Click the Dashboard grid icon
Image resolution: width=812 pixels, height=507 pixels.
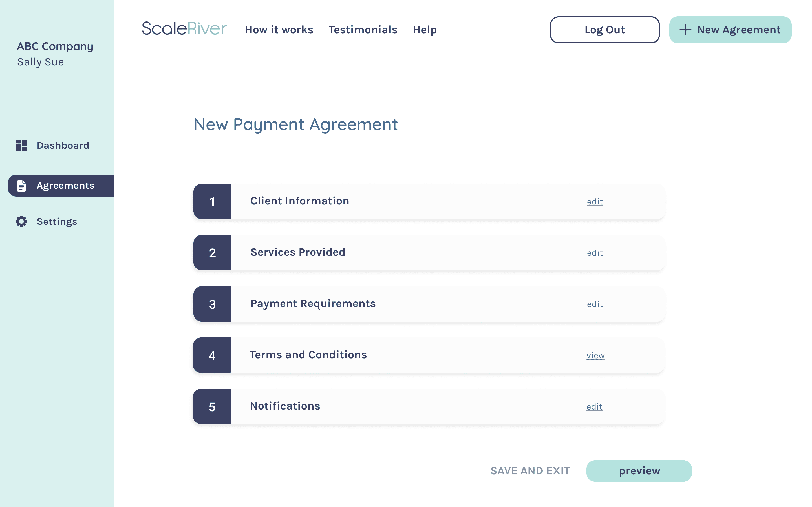click(21, 146)
